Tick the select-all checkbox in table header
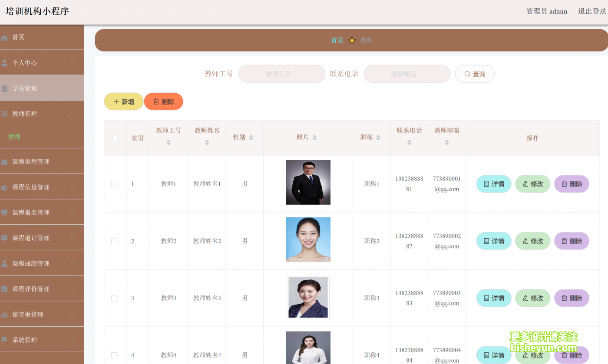This screenshot has height=364, width=608. (x=115, y=138)
